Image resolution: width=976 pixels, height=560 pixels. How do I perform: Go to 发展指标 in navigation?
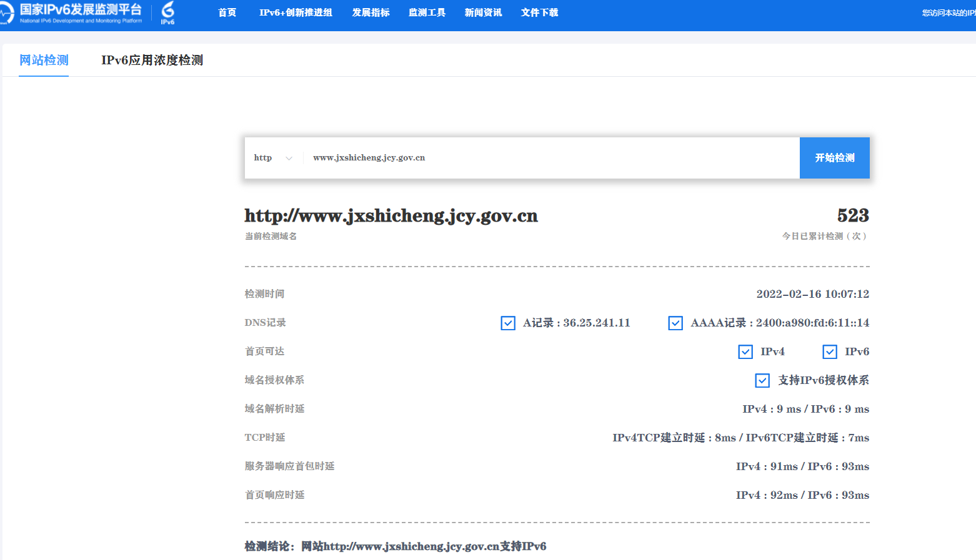pyautogui.click(x=371, y=12)
